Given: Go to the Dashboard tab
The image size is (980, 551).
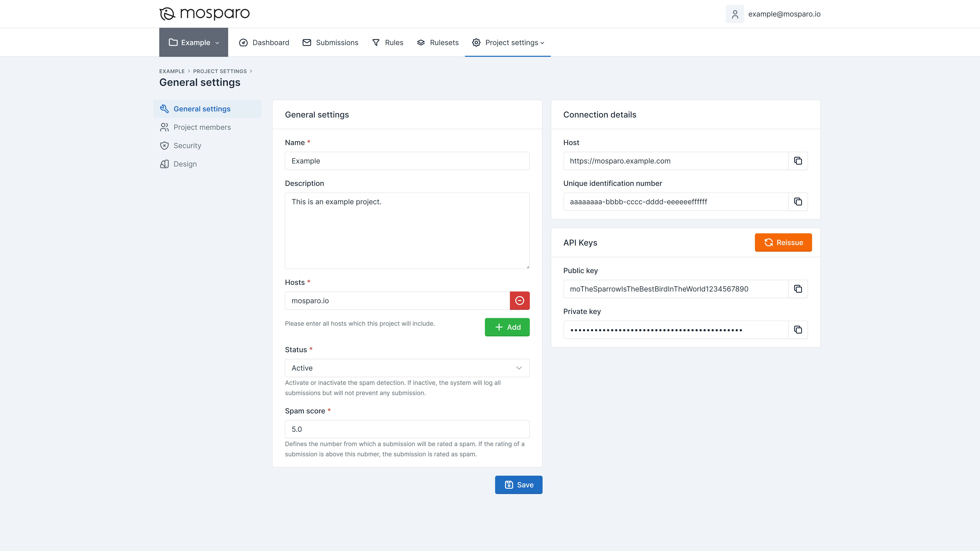Looking at the screenshot, I should tap(264, 43).
